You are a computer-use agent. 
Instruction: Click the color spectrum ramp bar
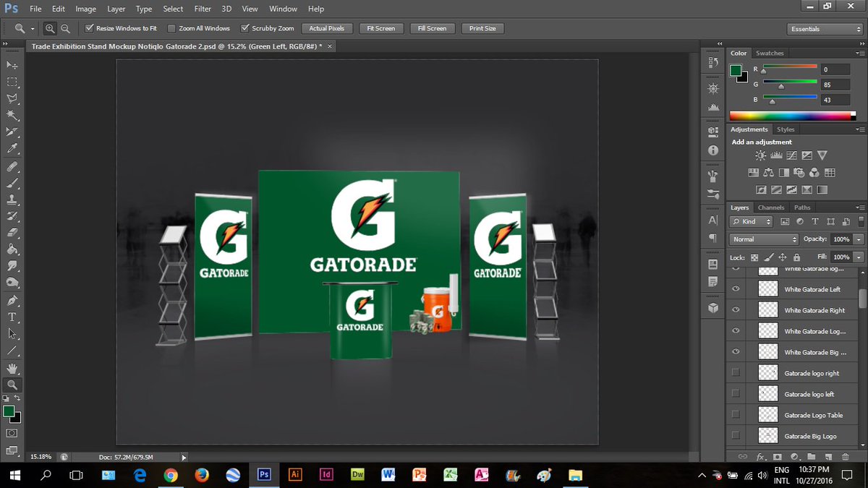click(793, 116)
